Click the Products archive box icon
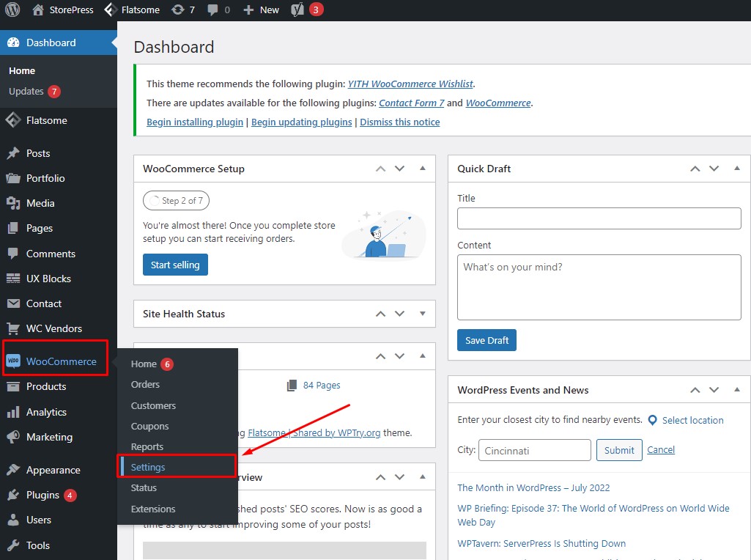Viewport: 751px width, 560px height. (13, 386)
